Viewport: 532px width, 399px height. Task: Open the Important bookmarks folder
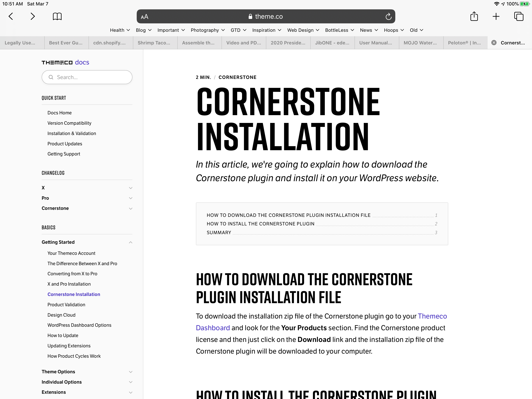click(171, 30)
